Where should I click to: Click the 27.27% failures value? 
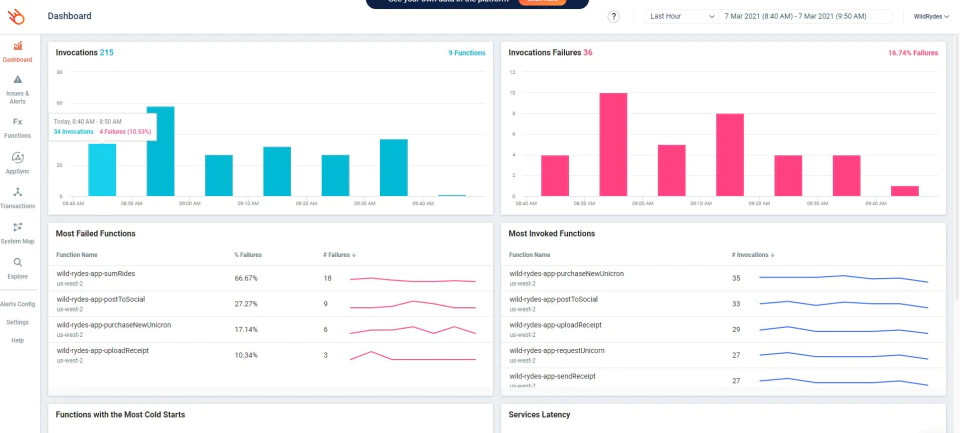click(x=246, y=304)
